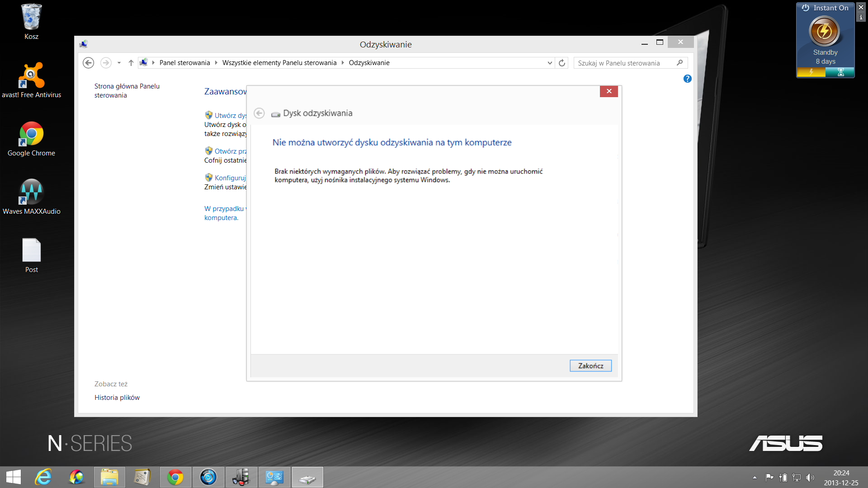Viewport: 868px width, 488px height.
Task: Click the Windows Start button
Action: tap(14, 477)
